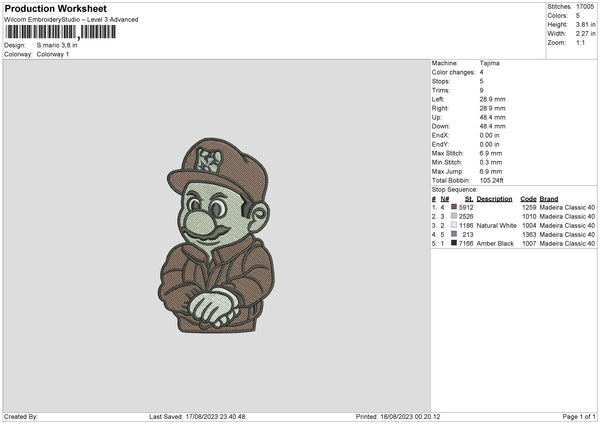Click the barcode under Wilcom EmbroideryStudio

tap(60, 32)
